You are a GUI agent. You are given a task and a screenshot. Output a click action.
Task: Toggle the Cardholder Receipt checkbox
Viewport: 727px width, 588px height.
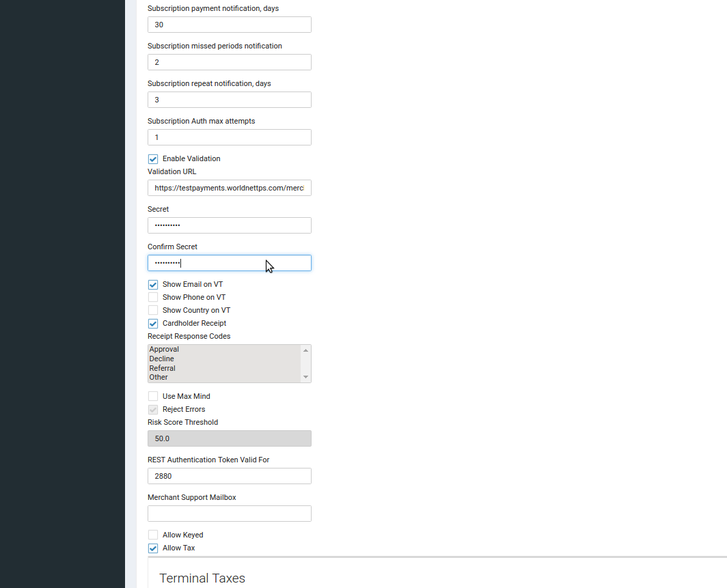tap(153, 324)
